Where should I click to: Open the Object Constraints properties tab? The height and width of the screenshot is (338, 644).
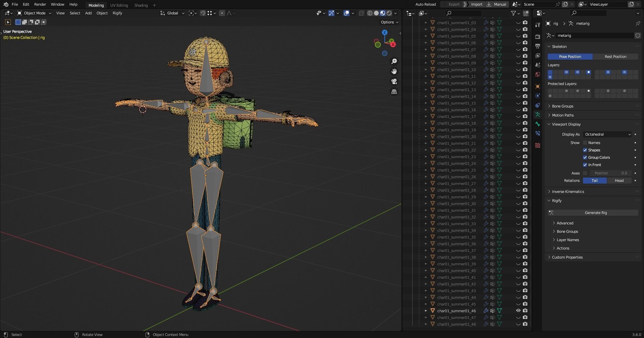[538, 105]
